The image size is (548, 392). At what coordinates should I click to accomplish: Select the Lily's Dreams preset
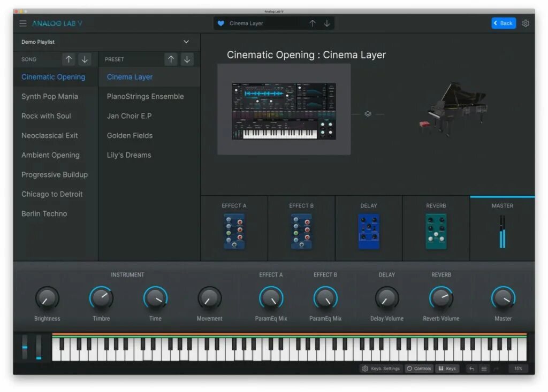[x=149, y=155]
